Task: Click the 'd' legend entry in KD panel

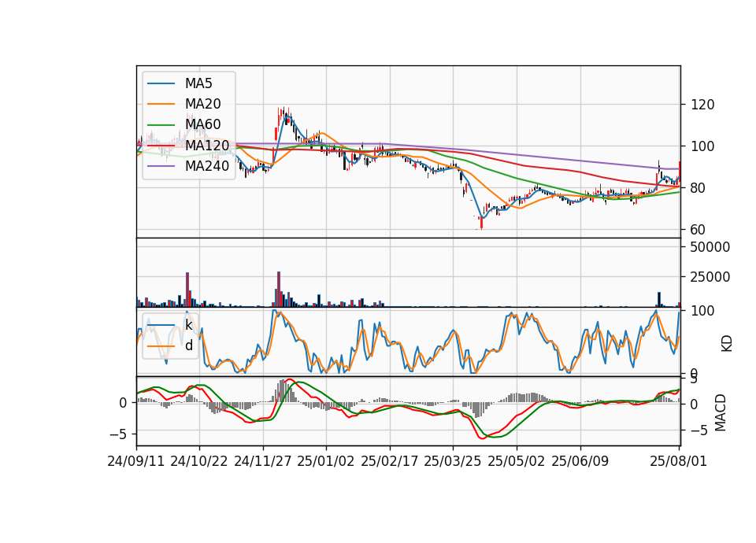Action: [x=188, y=345]
